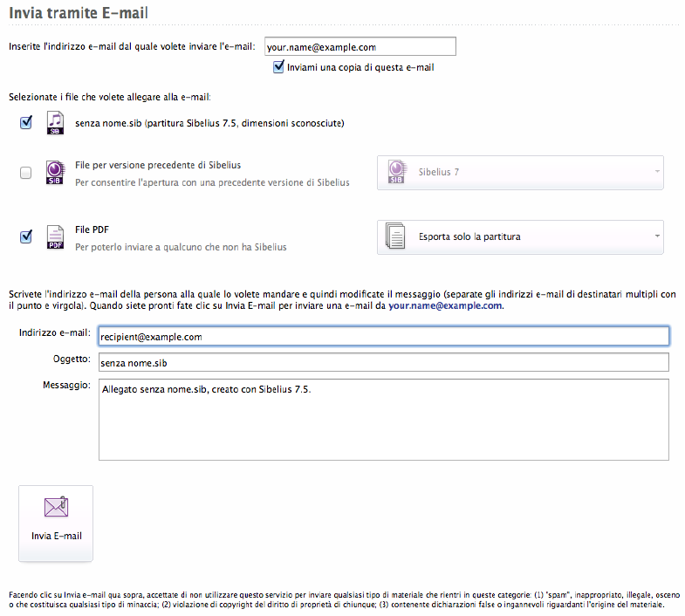The width and height of the screenshot is (685, 616).
Task: Focus the Indirizzo e-mail recipient field
Action: click(x=383, y=336)
